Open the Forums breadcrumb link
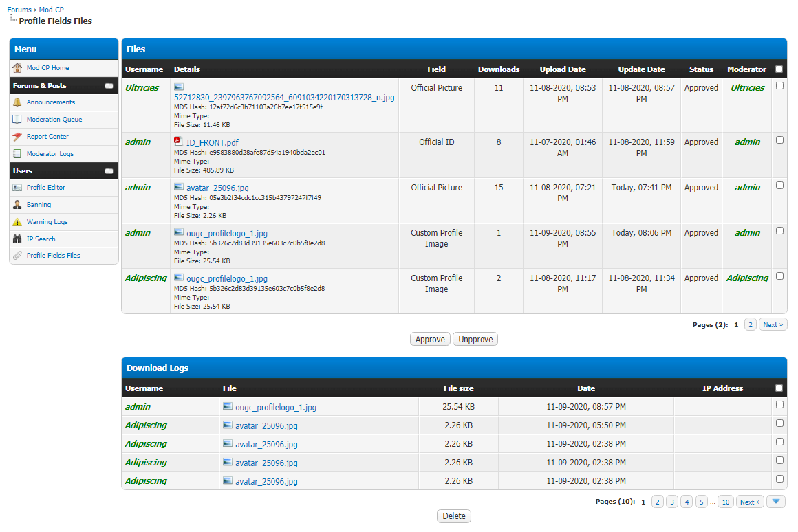Viewport: 798px width, 532px height. tap(19, 10)
